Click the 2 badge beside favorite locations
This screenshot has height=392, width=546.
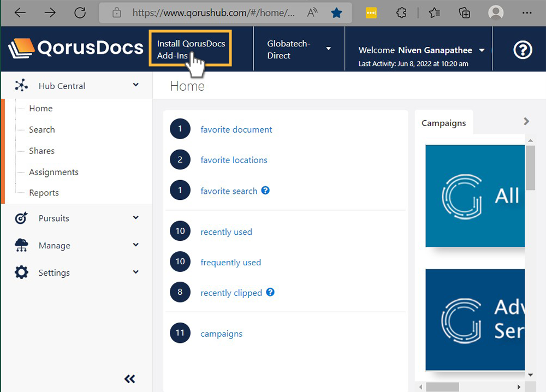(180, 159)
